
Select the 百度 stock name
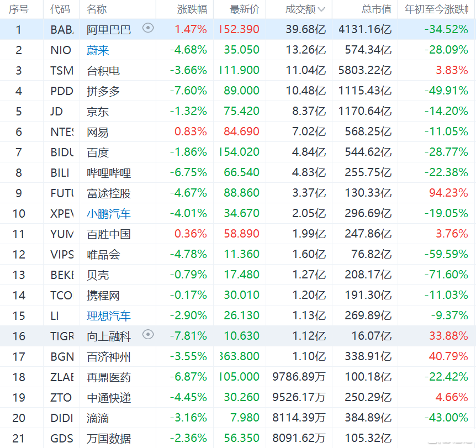click(98, 152)
